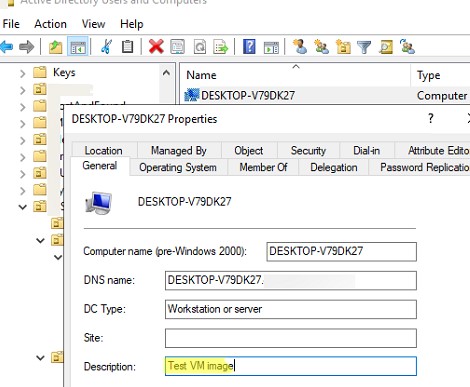Image resolution: width=470 pixels, height=387 pixels.
Task: Switch to the Security tab
Action: point(308,150)
